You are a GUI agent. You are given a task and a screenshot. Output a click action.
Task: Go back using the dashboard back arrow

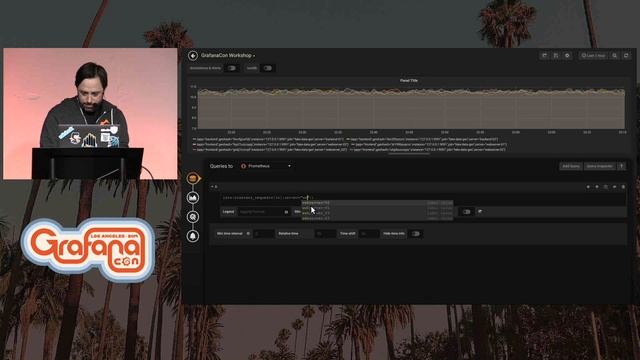click(193, 56)
